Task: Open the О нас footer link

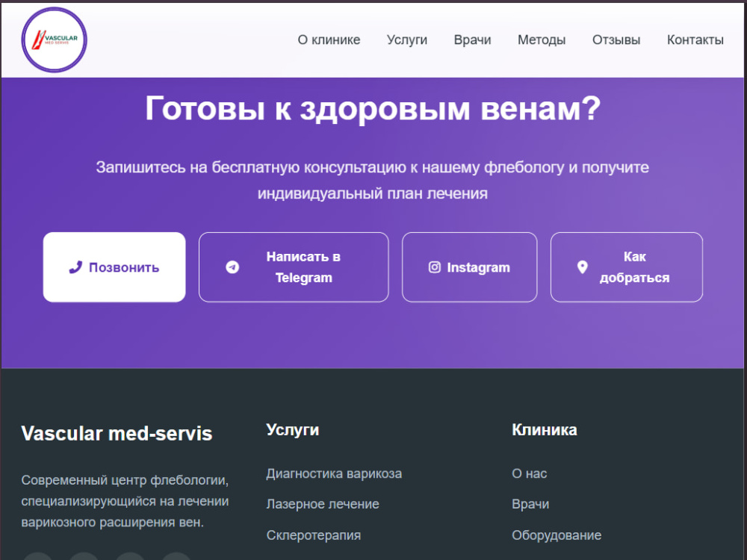Action: (x=530, y=474)
